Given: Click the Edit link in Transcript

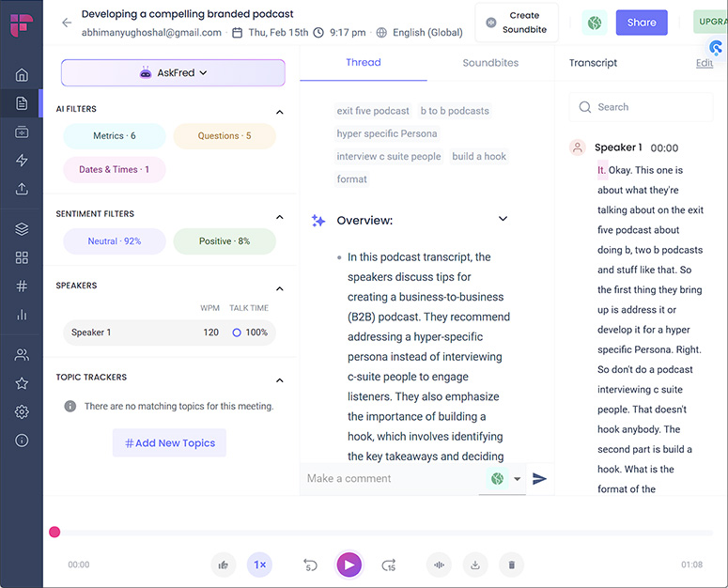Looking at the screenshot, I should point(705,63).
